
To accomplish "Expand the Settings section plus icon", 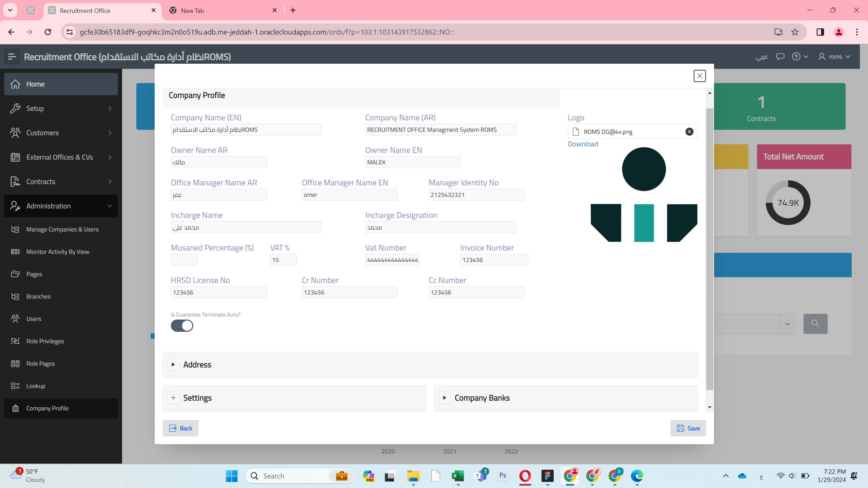I will click(x=173, y=398).
